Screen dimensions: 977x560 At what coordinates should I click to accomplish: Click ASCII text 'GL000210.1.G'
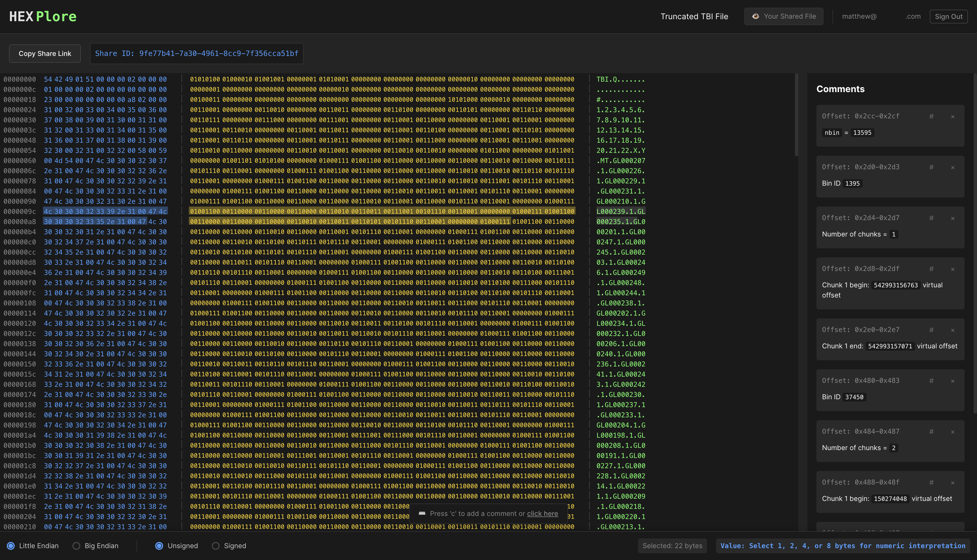[x=621, y=201]
